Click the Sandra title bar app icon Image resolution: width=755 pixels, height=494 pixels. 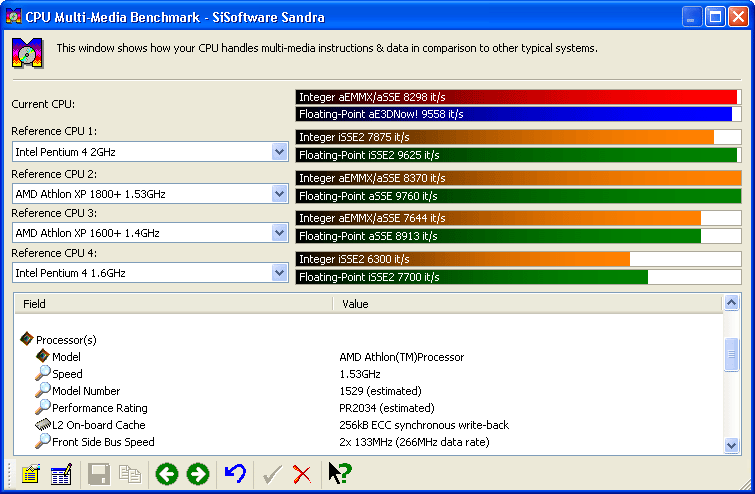13,16
